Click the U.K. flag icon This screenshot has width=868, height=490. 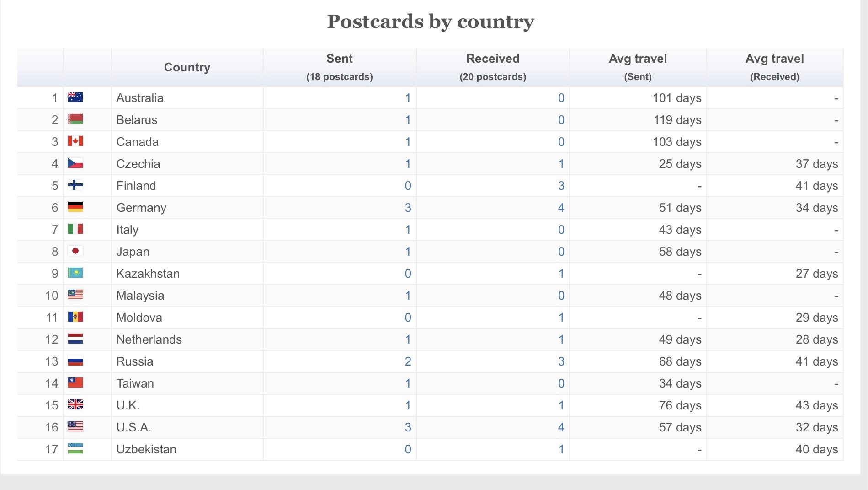click(x=75, y=405)
